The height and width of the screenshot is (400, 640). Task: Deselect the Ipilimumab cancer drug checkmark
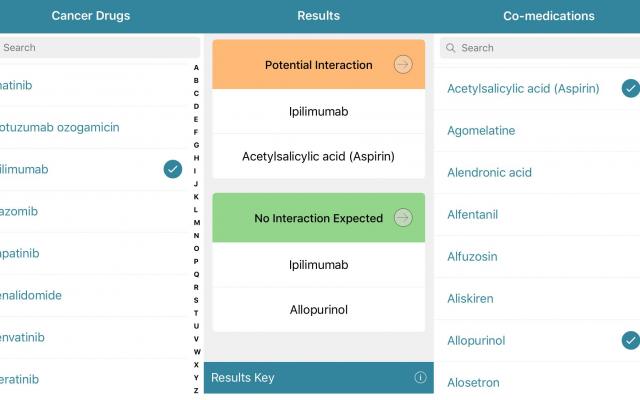pyautogui.click(x=173, y=170)
